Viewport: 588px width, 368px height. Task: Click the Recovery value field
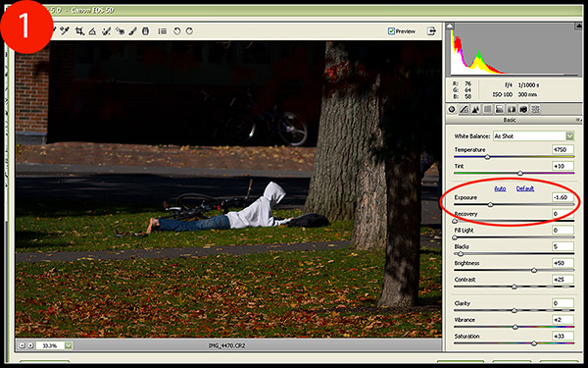[563, 214]
